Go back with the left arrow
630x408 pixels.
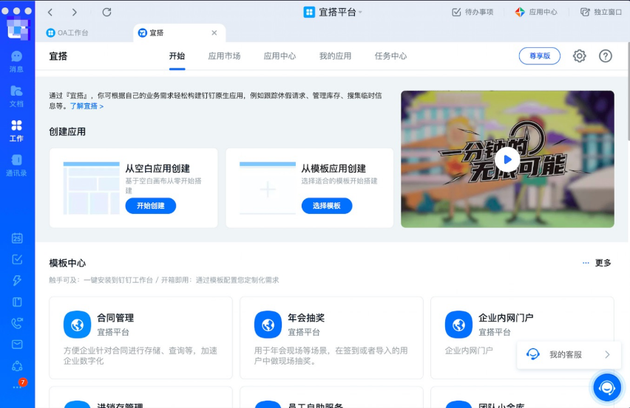click(x=50, y=12)
